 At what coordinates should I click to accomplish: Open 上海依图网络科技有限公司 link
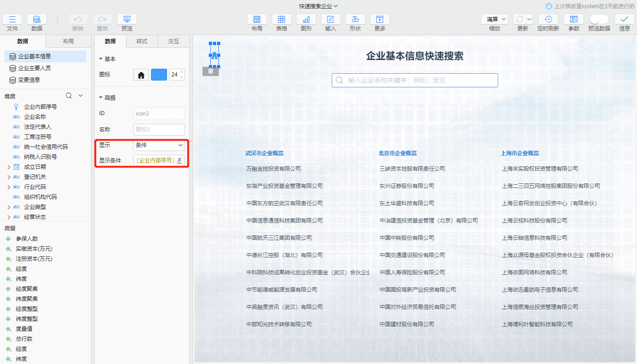pos(535,273)
